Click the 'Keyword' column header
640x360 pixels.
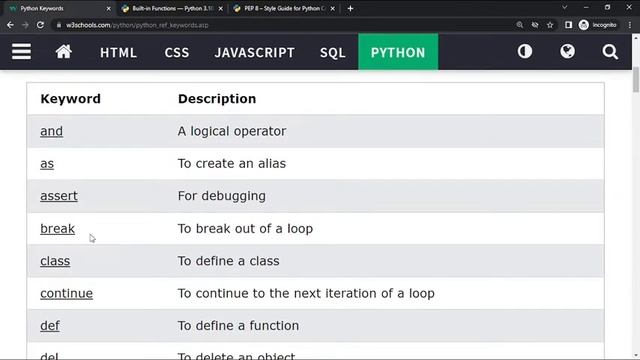pos(71,99)
